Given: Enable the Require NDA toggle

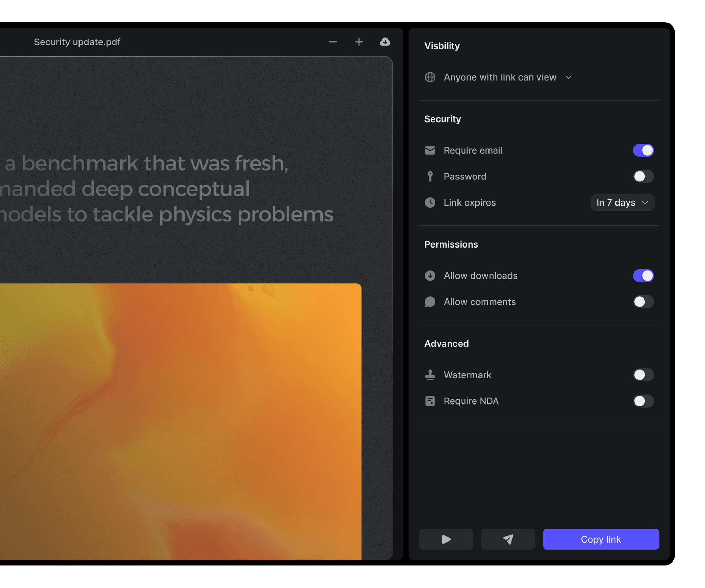Looking at the screenshot, I should pos(643,401).
